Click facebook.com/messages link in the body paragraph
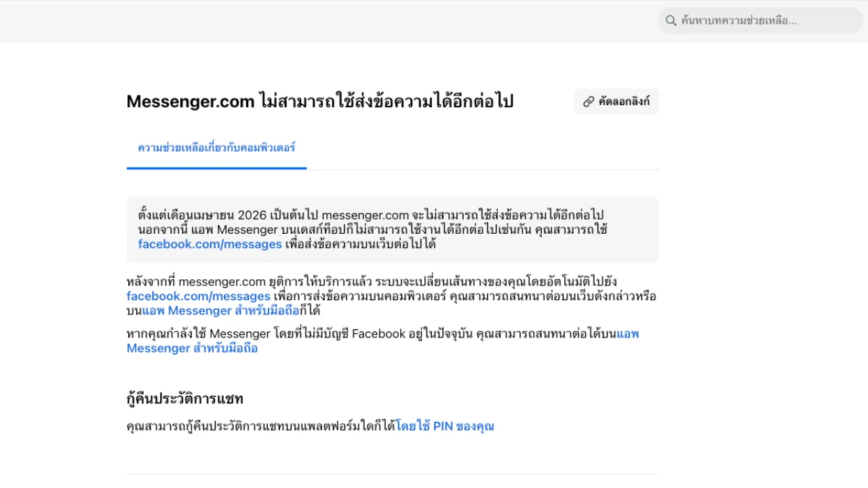Screen dimensions: 868x488 (198, 296)
